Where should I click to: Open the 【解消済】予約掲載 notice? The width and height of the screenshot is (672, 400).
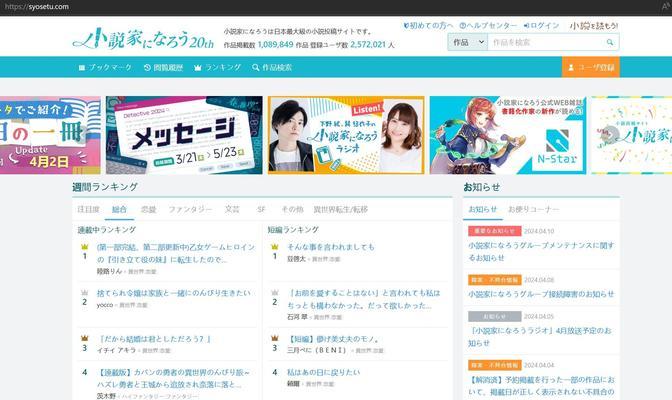tap(541, 386)
